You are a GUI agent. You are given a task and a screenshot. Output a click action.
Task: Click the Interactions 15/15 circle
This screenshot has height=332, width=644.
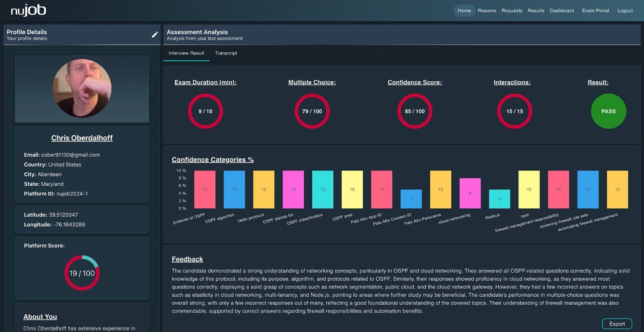coord(514,111)
